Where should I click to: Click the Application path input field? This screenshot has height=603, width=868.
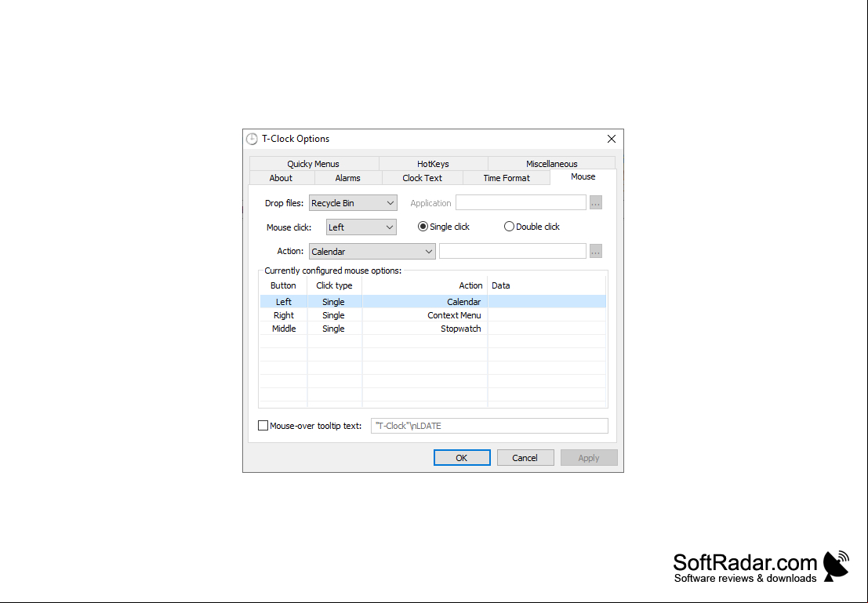[521, 202]
